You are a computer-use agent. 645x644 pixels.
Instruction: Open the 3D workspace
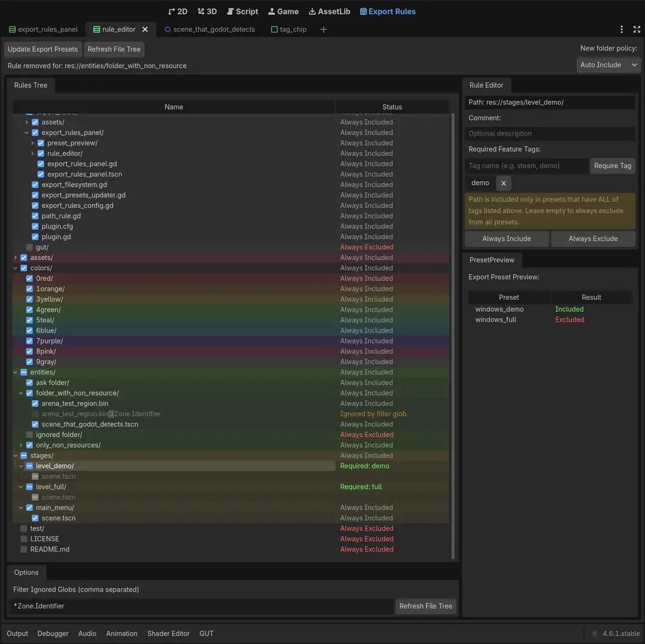(207, 11)
